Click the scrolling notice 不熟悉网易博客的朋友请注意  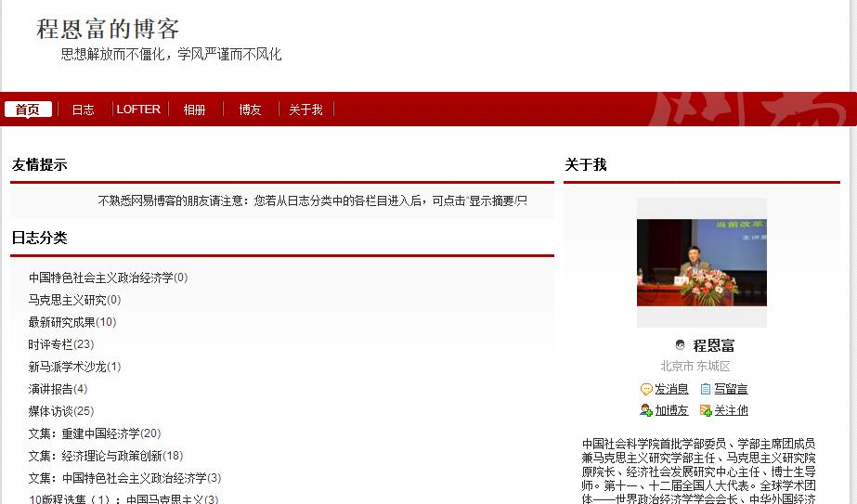pyautogui.click(x=313, y=201)
